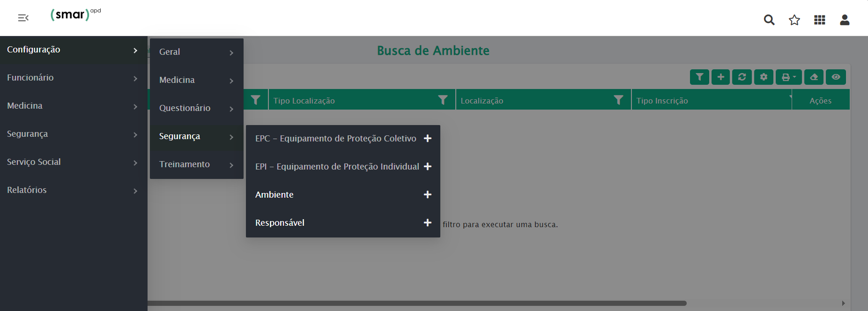Open the print dropdown button
The image size is (868, 311).
(x=788, y=77)
